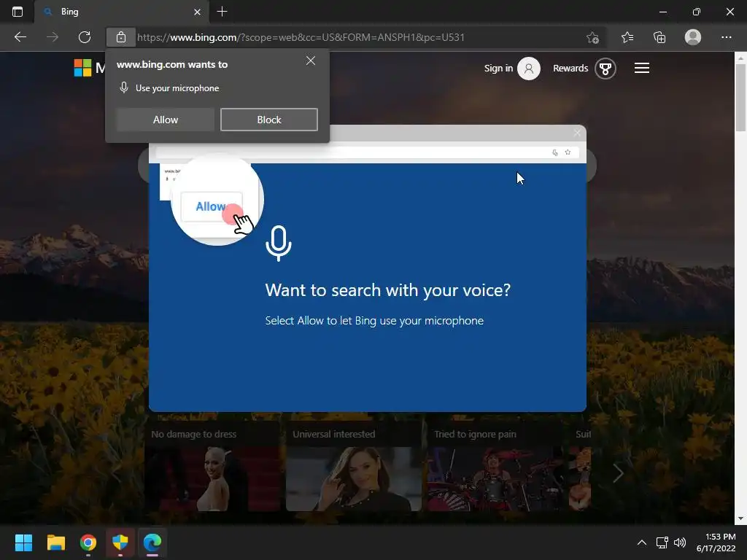Add this page to favorites star
Viewport: 747px width, 560px height.
pos(592,37)
